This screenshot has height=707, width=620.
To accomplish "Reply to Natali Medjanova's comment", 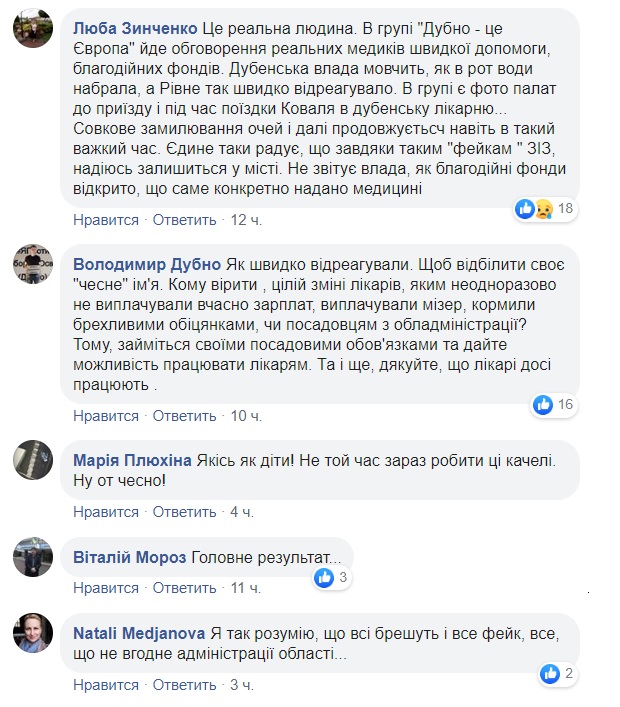I will [x=184, y=685].
